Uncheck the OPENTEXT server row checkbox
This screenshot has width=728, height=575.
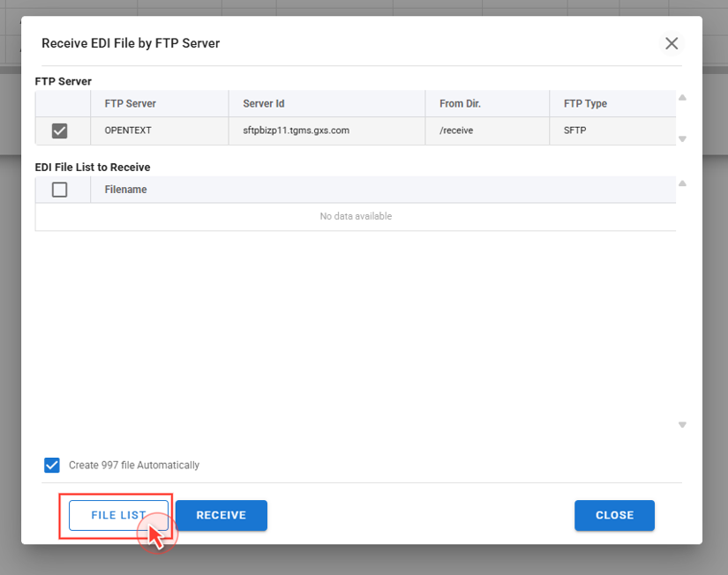point(59,131)
